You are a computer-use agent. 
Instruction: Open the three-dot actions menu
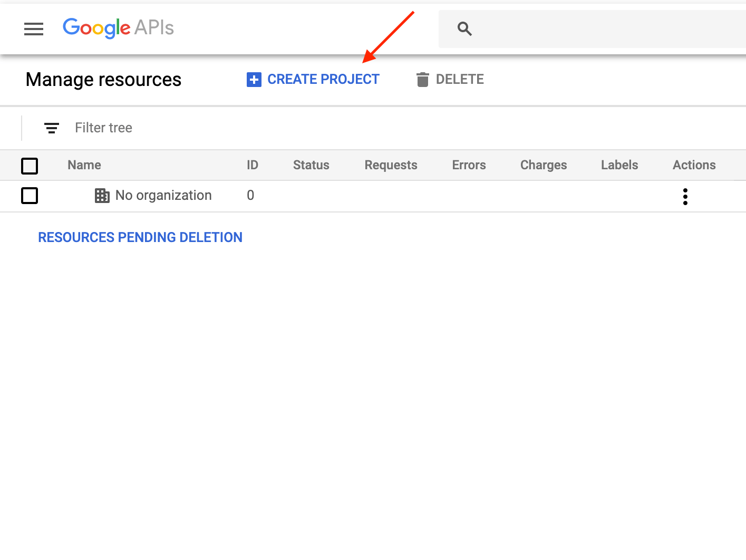(685, 197)
